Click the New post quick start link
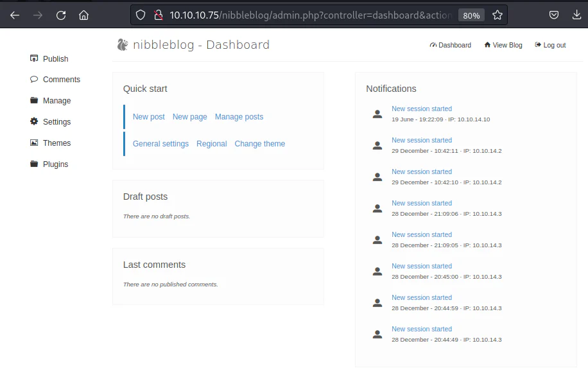Image resolution: width=588 pixels, height=377 pixels. 148,117
